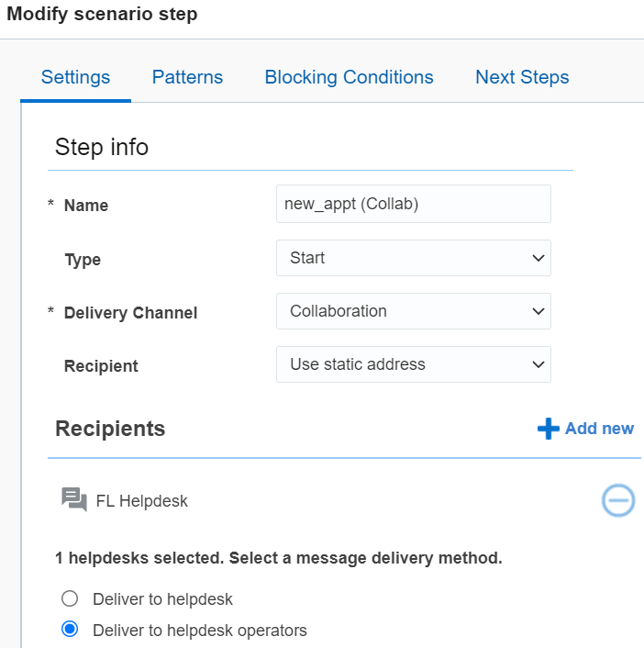644x648 pixels.
Task: Click the FL Helpdesk recipient name
Action: click(x=141, y=501)
